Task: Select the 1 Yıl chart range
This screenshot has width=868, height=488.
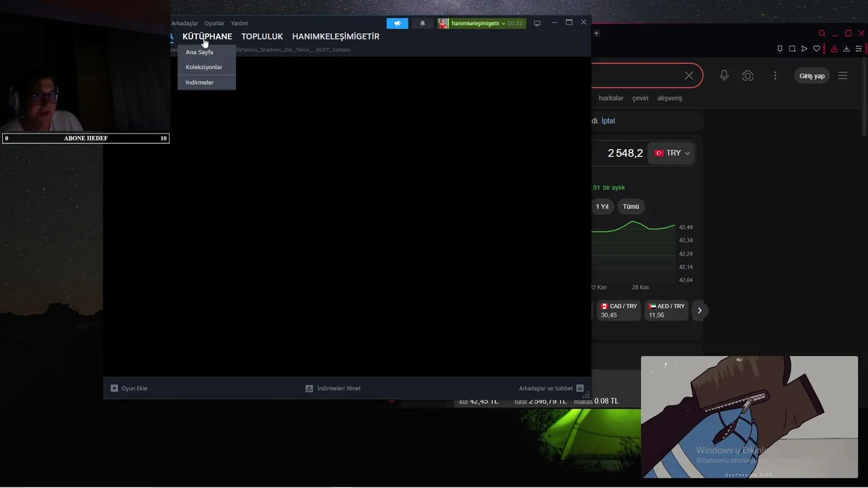Action: pyautogui.click(x=602, y=207)
